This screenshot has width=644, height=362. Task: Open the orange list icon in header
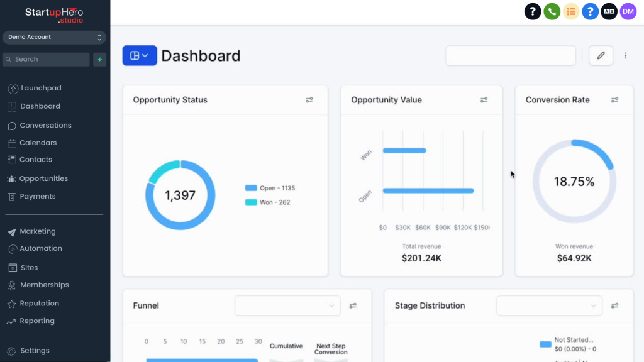(571, 11)
